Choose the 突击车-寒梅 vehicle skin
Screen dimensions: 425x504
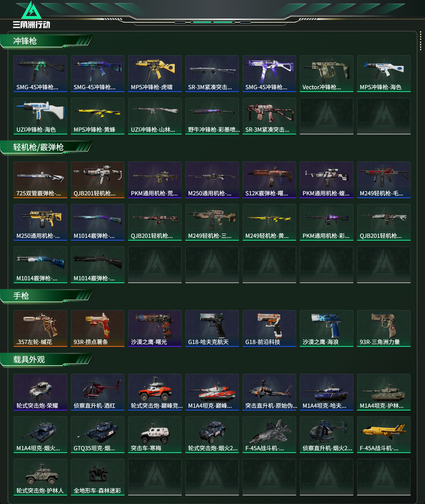(155, 435)
